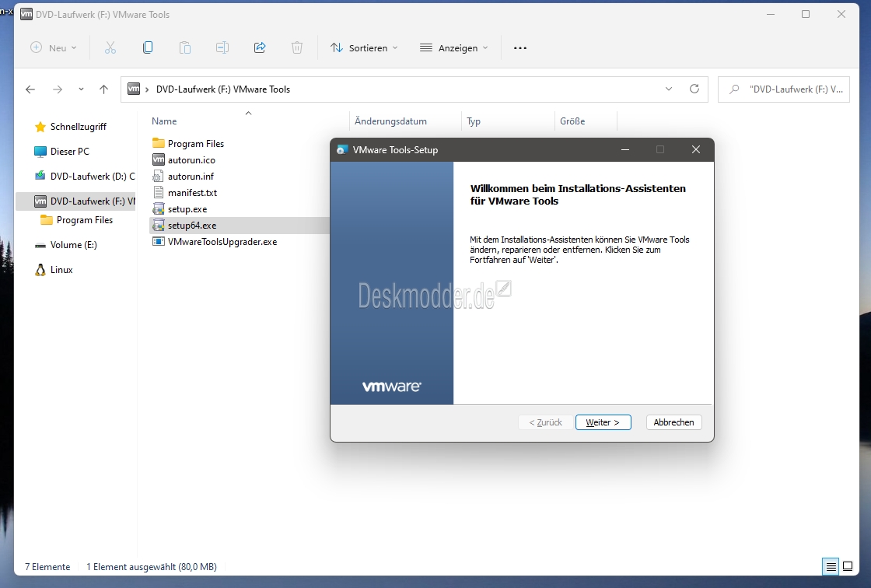Click the back arrow navigation button
Screen dimensions: 871x588
[30, 89]
